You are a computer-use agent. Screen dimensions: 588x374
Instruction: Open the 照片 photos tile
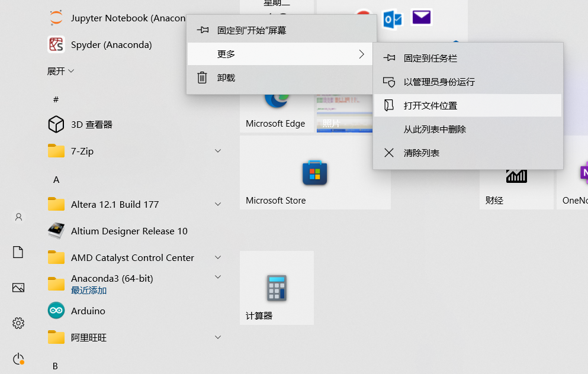tap(344, 113)
